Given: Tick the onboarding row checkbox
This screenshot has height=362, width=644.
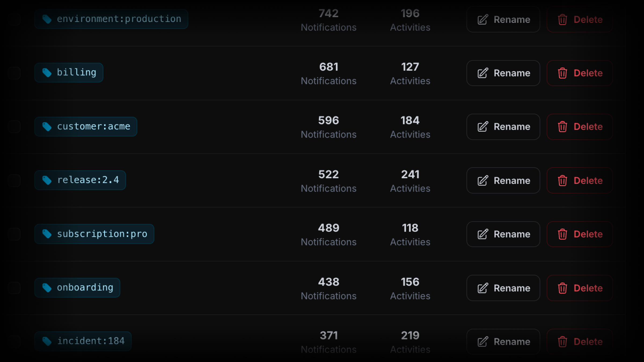Looking at the screenshot, I should pos(14,288).
